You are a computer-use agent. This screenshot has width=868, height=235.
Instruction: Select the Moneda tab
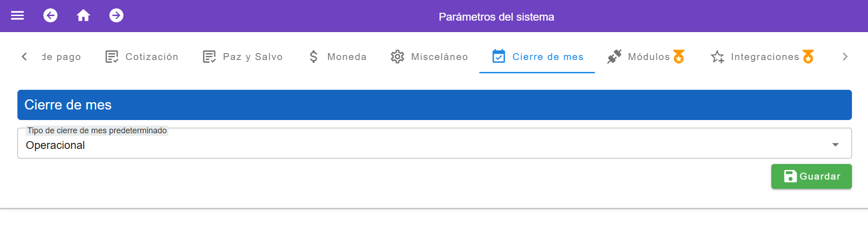[x=337, y=57]
